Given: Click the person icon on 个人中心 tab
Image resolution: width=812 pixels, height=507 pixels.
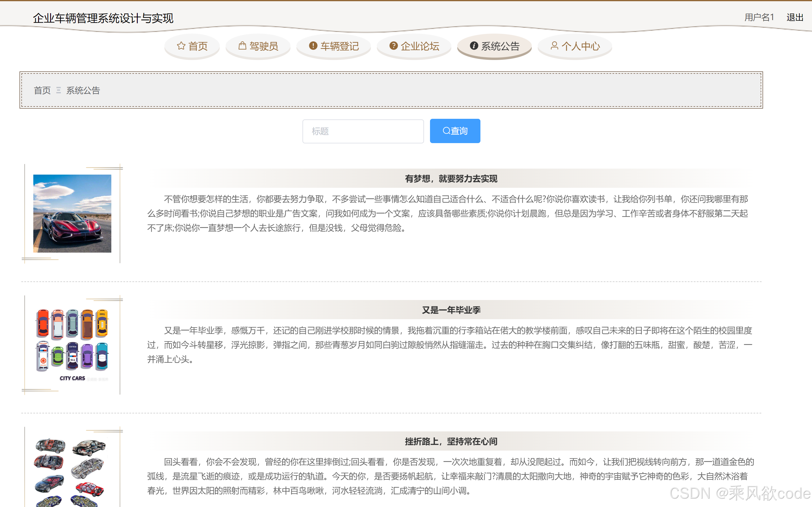Looking at the screenshot, I should click(555, 46).
